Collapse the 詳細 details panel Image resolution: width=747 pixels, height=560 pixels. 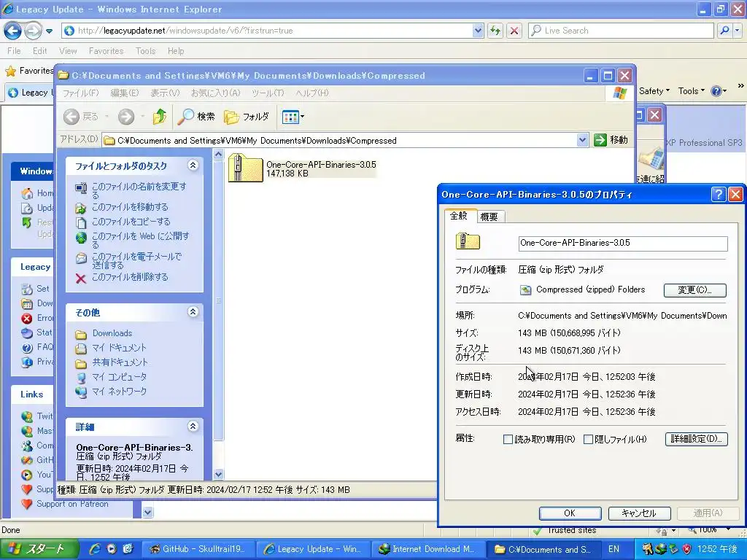click(x=193, y=426)
